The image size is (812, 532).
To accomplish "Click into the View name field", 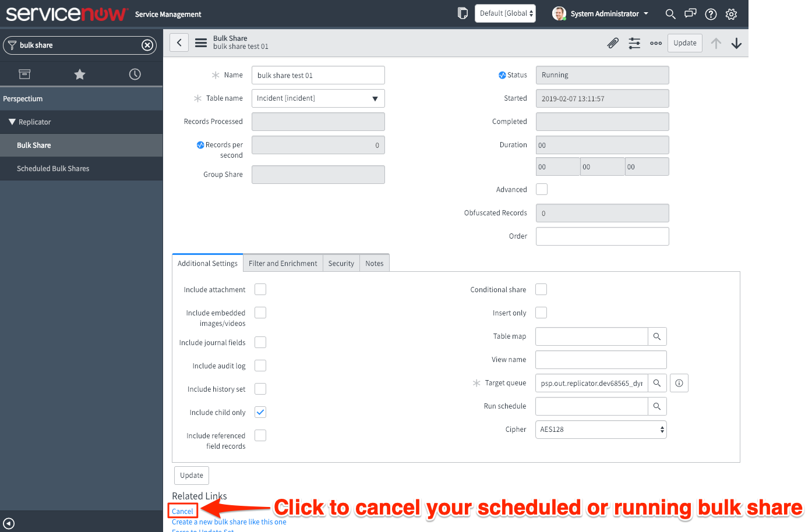I will (601, 360).
